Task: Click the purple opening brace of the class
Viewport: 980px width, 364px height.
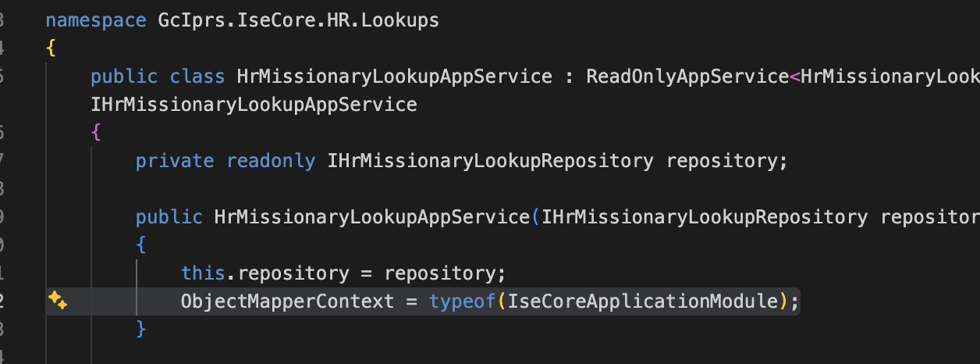Action: click(96, 133)
